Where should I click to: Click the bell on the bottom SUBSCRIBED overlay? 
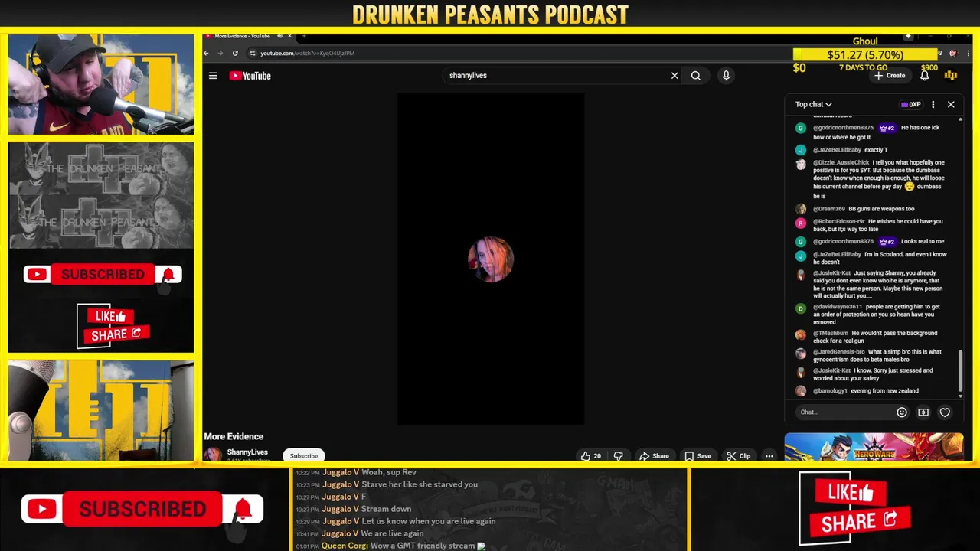[243, 510]
